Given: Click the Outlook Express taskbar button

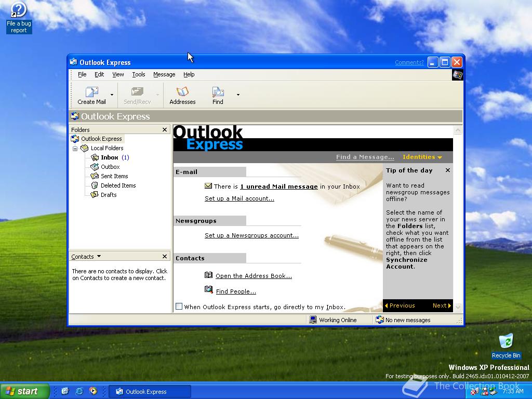Looking at the screenshot, I should [x=150, y=392].
